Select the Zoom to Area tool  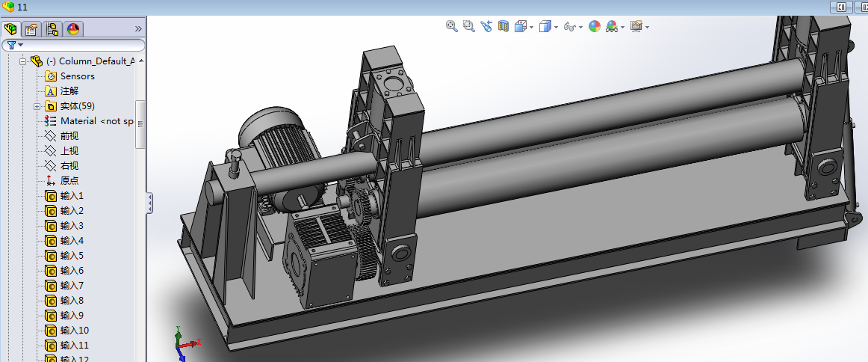[469, 26]
